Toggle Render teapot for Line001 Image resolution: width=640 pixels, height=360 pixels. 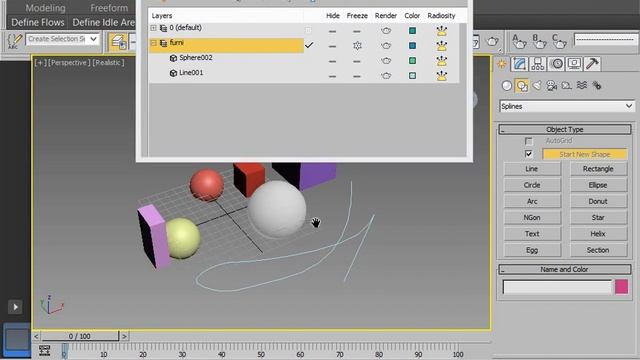pyautogui.click(x=386, y=76)
